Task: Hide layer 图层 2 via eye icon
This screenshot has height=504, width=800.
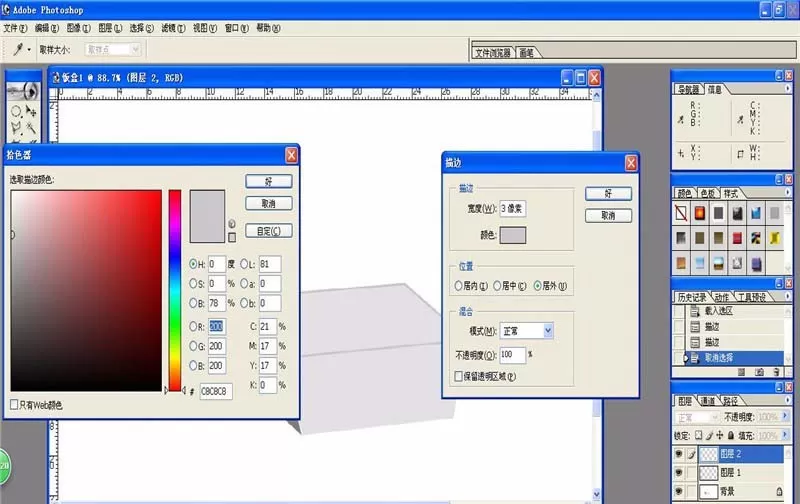Action: 679,453
